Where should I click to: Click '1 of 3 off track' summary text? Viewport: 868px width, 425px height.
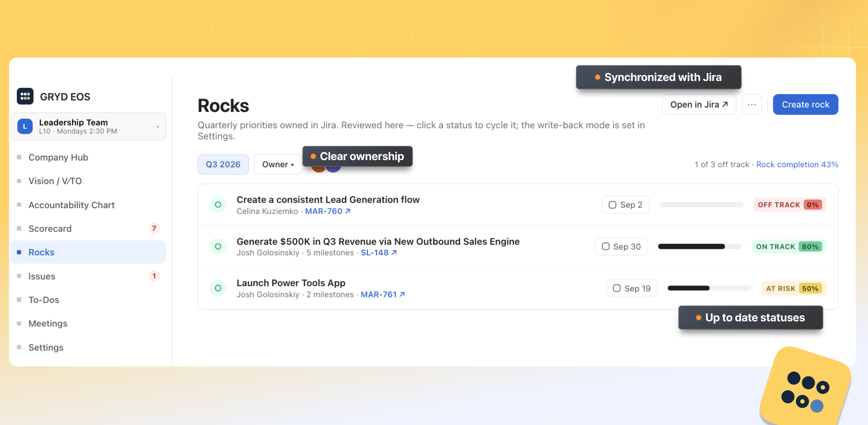click(x=722, y=164)
